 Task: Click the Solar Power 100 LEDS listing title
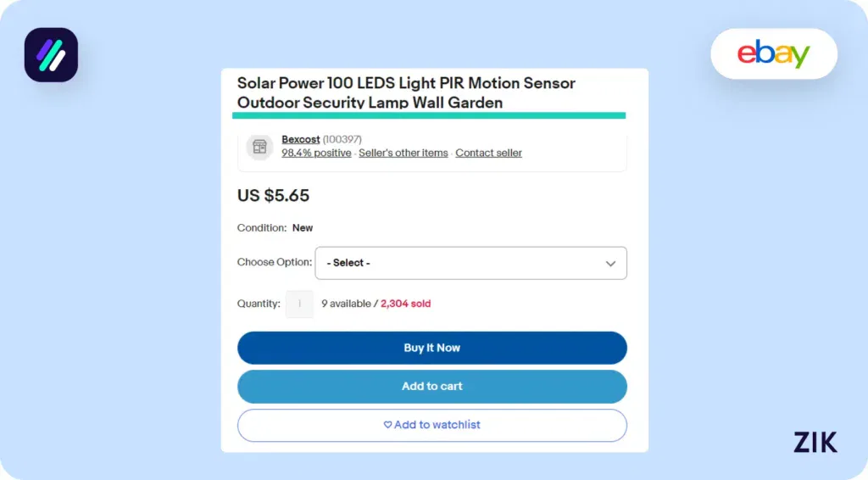point(405,92)
